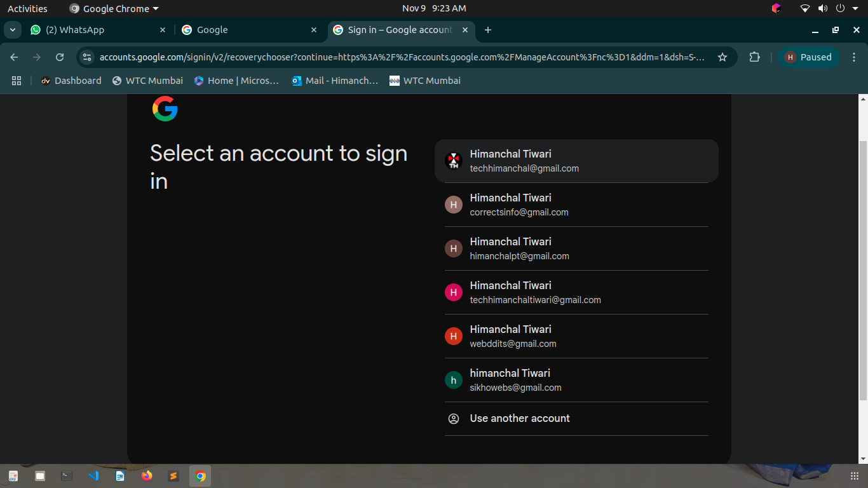Viewport: 868px width, 488px height.
Task: Switch to the Google tab
Action: point(249,30)
